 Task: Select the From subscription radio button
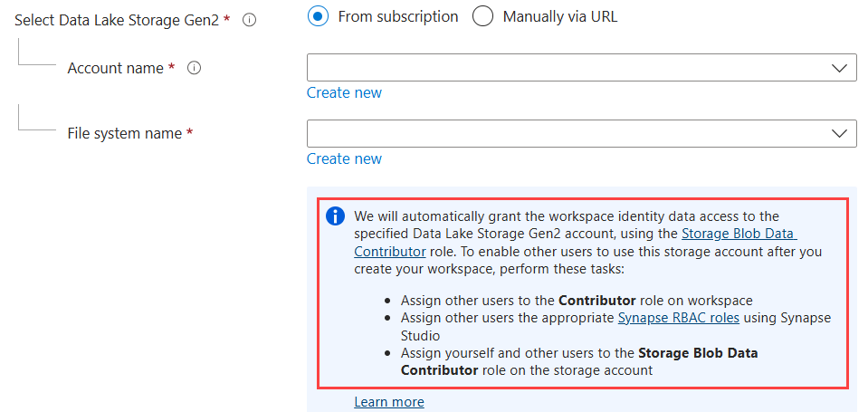pyautogui.click(x=318, y=16)
